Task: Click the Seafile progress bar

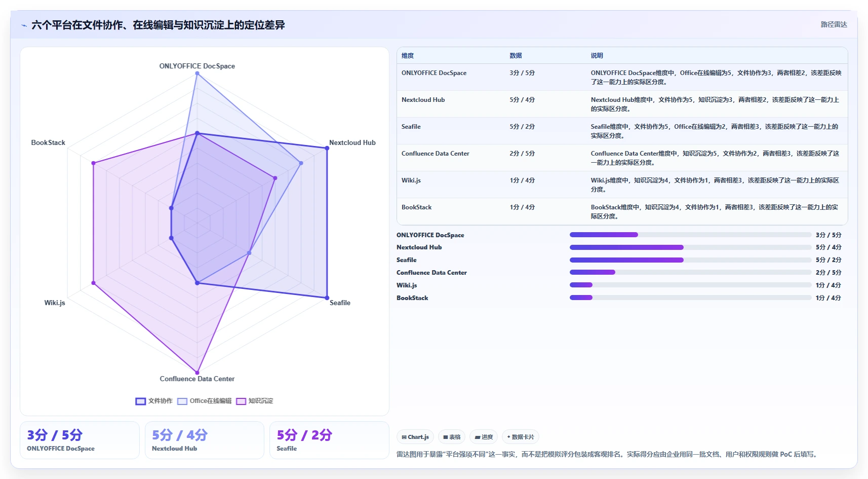Action: (690, 260)
